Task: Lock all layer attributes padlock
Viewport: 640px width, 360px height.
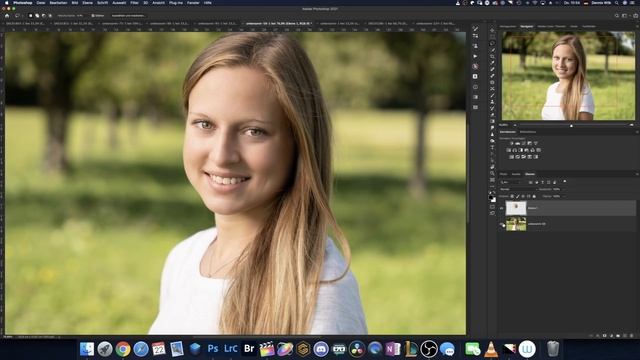Action: [x=534, y=196]
